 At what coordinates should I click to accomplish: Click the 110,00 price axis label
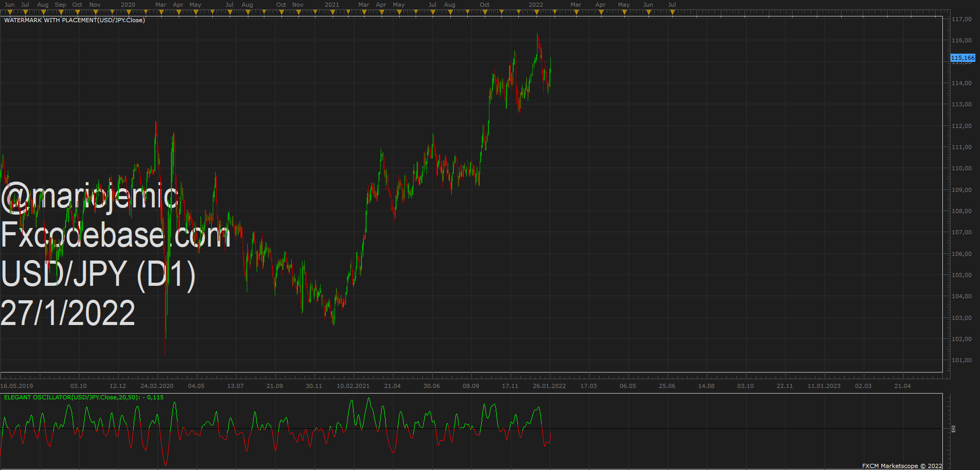tap(961, 168)
